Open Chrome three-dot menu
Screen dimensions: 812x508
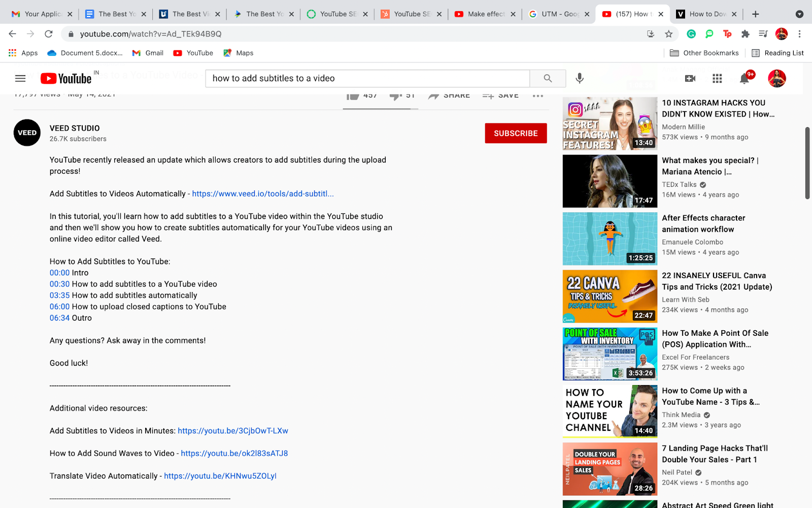[x=799, y=34]
